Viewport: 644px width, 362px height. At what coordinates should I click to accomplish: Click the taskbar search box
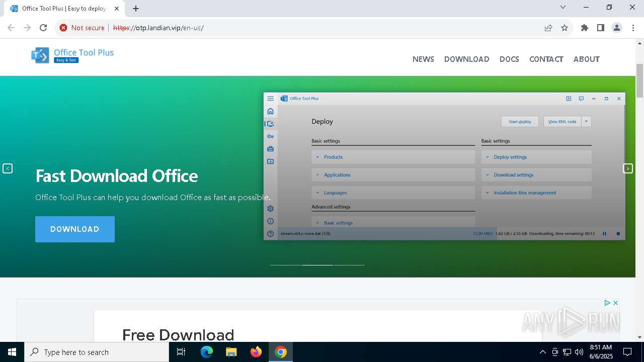click(97, 352)
